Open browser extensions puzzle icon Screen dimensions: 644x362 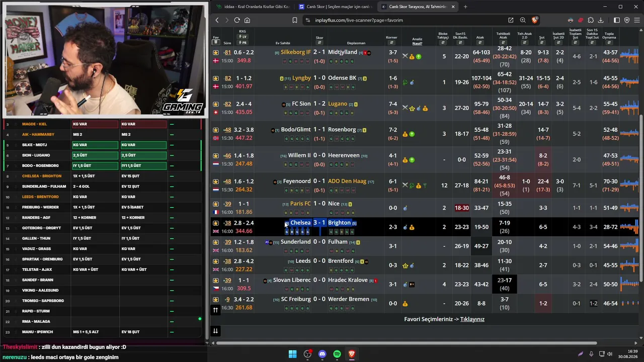(591, 20)
